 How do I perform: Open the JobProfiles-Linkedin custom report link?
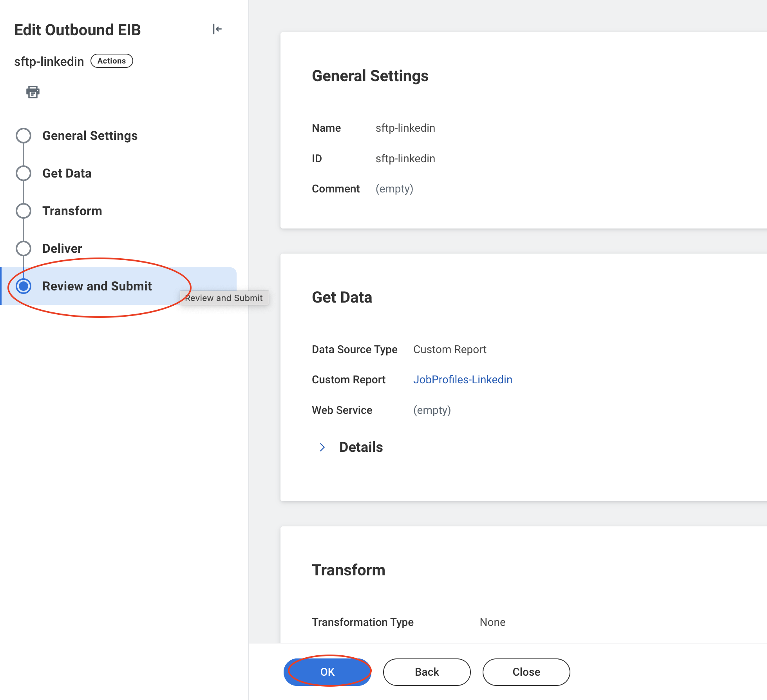click(463, 379)
